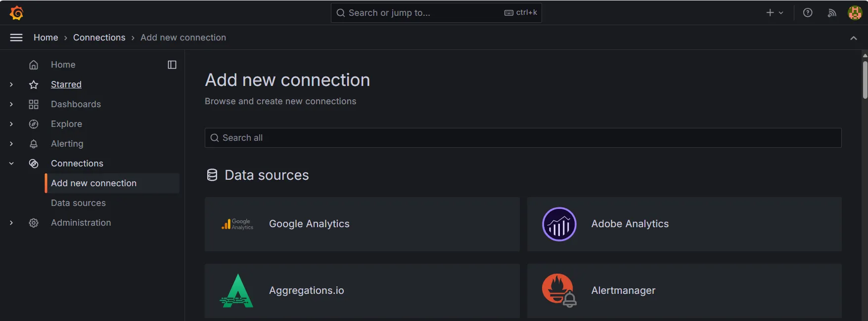The height and width of the screenshot is (321, 868).
Task: Click the Search all input field
Action: click(x=523, y=138)
